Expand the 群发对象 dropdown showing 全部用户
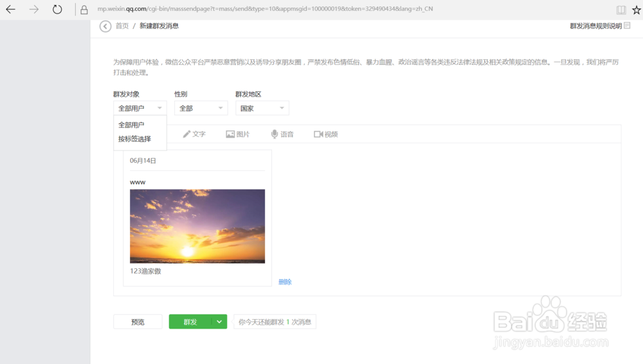This screenshot has width=643, height=364. coord(140,108)
